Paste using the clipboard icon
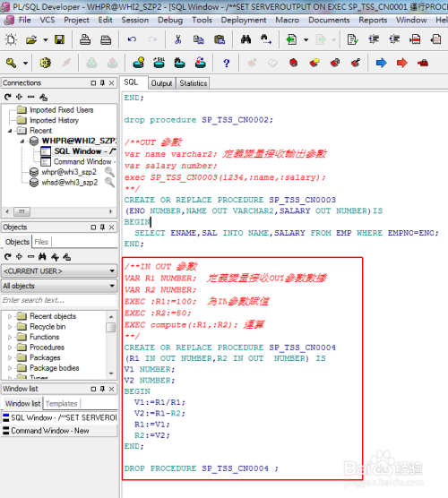 pyautogui.click(x=220, y=39)
